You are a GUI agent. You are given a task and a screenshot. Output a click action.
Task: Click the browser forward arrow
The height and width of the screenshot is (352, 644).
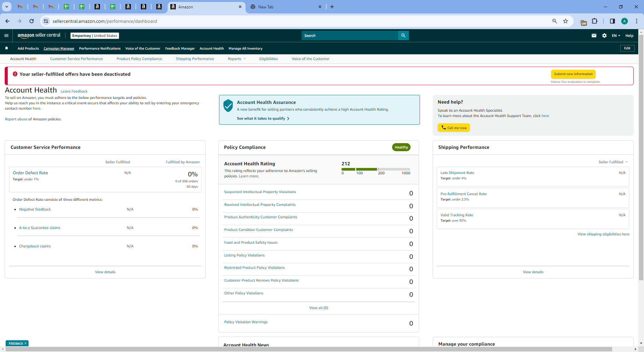click(19, 21)
